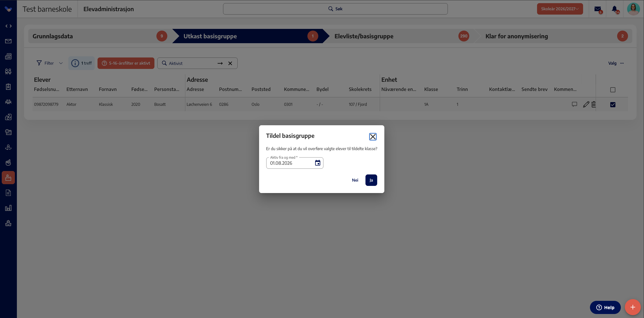Viewport: 644px width, 318px height.
Task: Open the chat-list icon in sidebar
Action: (x=8, y=132)
